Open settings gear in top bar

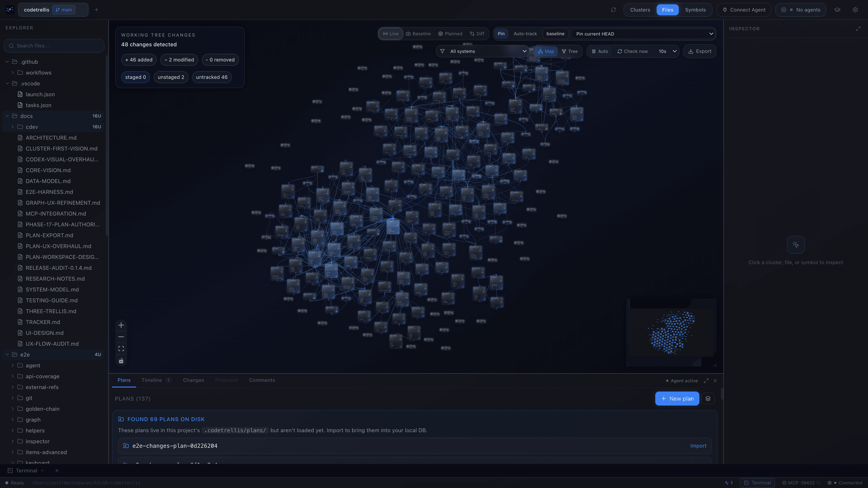pyautogui.click(x=855, y=10)
